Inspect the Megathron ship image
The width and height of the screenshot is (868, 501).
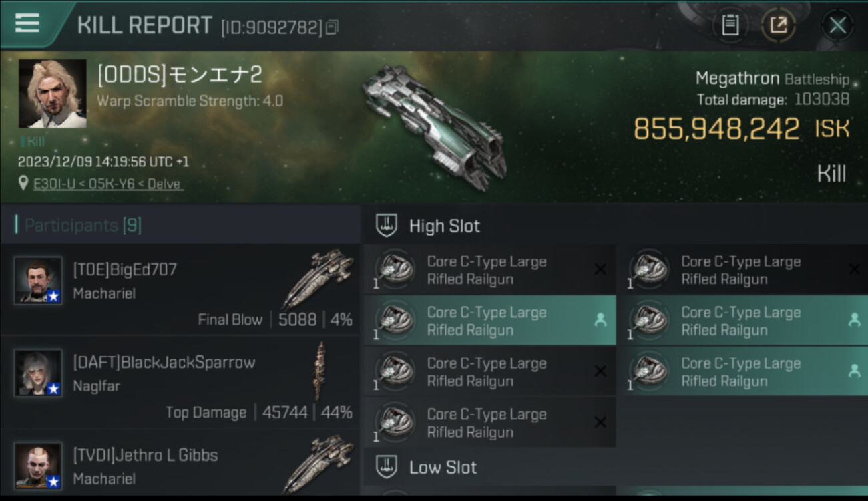[434, 127]
